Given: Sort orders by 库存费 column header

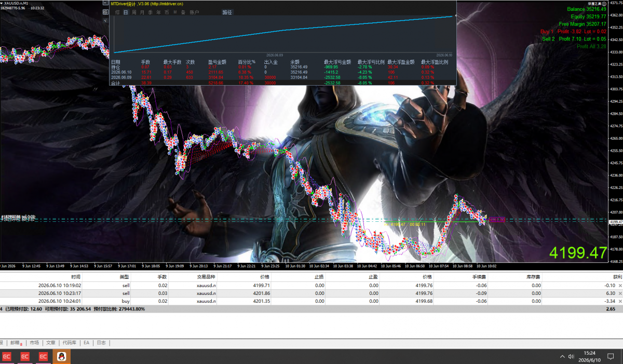Looking at the screenshot, I should click(x=533, y=277).
